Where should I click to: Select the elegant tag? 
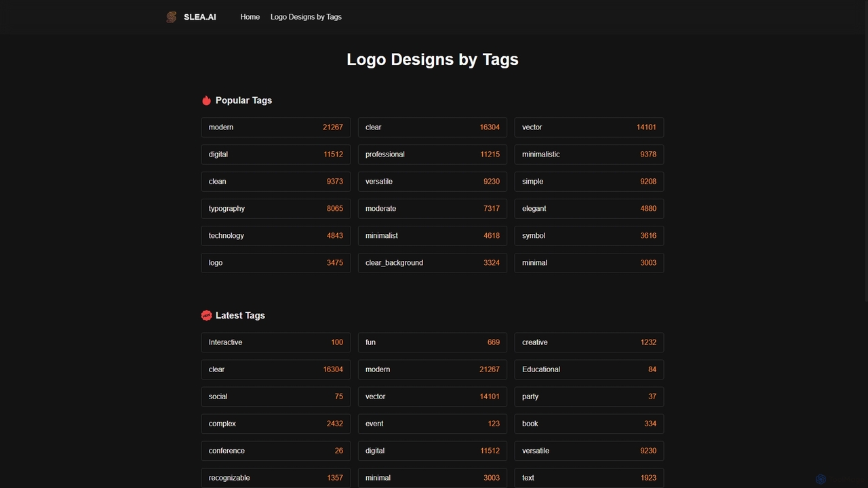click(x=589, y=209)
